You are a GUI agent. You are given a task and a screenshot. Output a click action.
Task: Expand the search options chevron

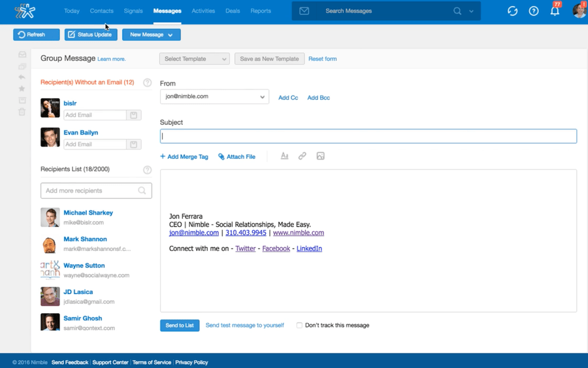coord(471,11)
